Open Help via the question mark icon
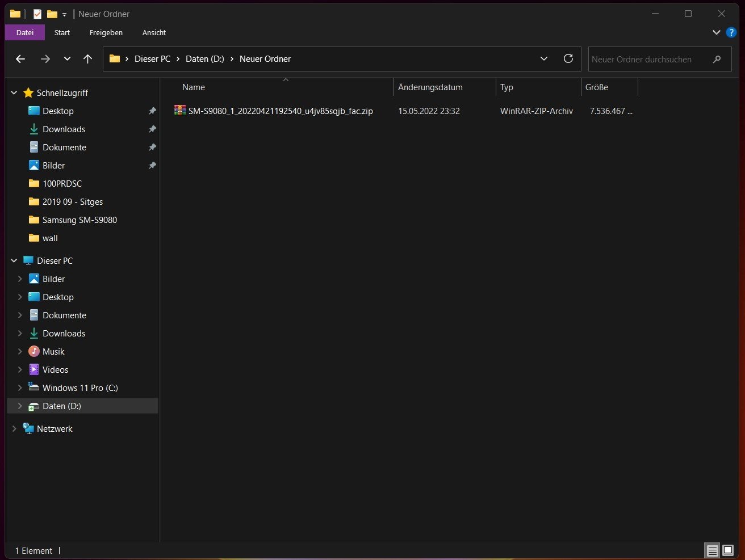The width and height of the screenshot is (745, 560). tap(731, 32)
